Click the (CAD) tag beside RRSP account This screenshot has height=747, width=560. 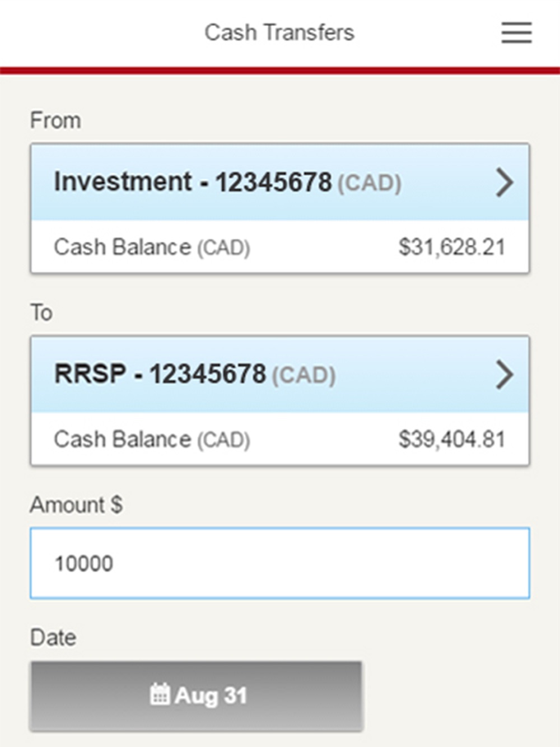pyautogui.click(x=304, y=376)
